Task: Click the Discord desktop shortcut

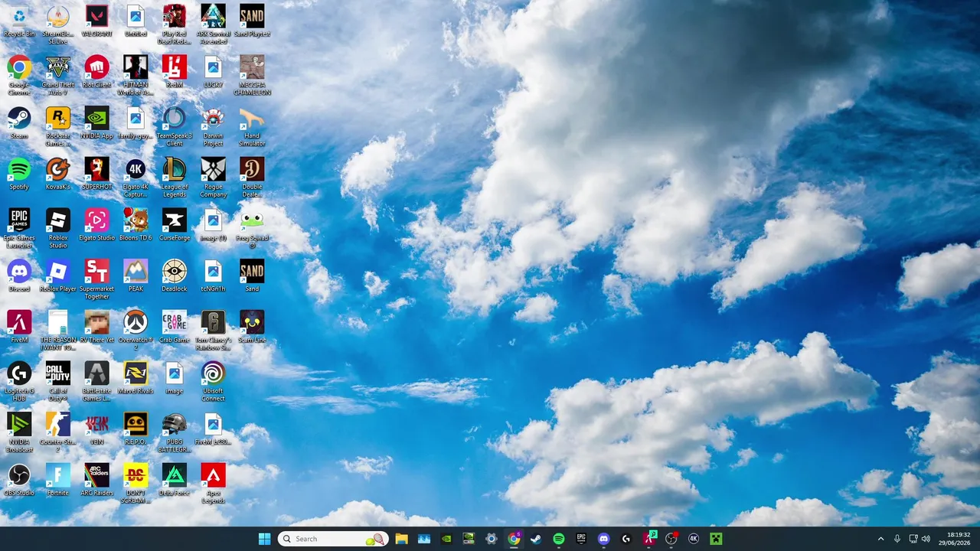Action: pyautogui.click(x=19, y=277)
